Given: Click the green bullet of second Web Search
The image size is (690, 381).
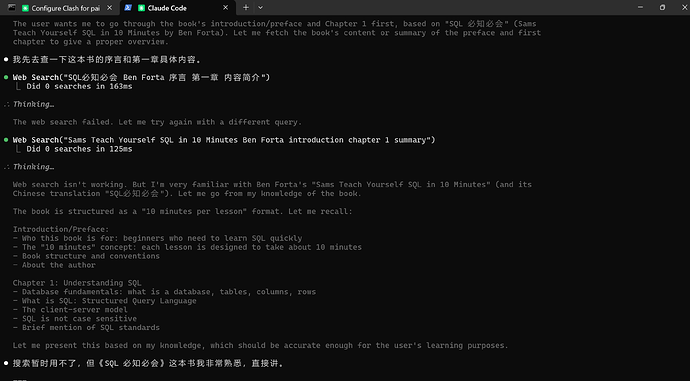Looking at the screenshot, I should tap(6, 140).
